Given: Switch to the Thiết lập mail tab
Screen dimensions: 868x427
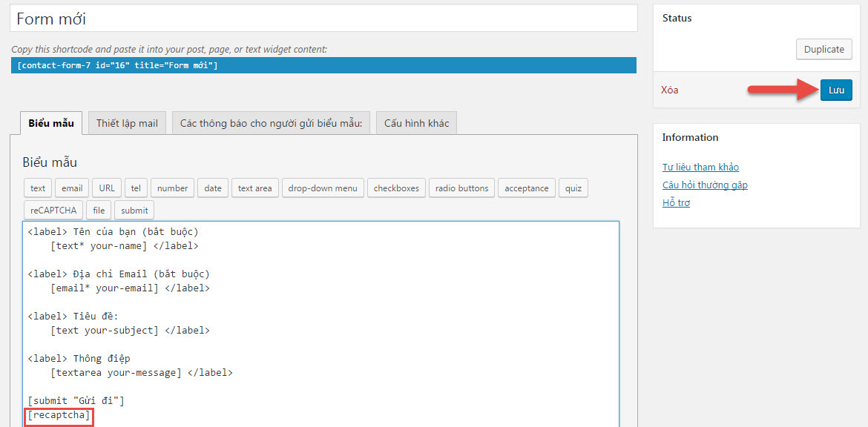Looking at the screenshot, I should pyautogui.click(x=126, y=123).
